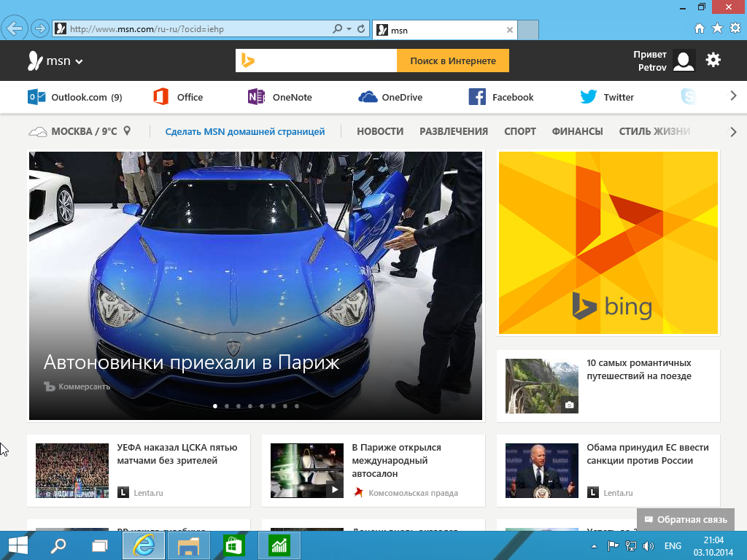Switch to the СПОРТ section
The image size is (747, 560).
point(520,132)
